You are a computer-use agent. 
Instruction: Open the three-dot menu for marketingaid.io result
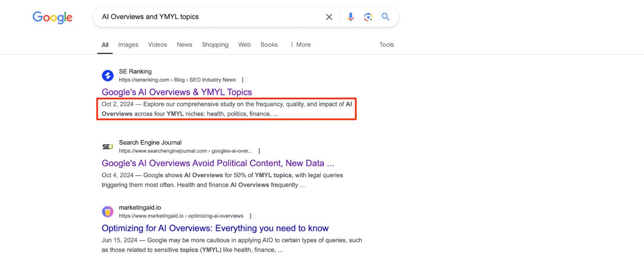point(250,215)
